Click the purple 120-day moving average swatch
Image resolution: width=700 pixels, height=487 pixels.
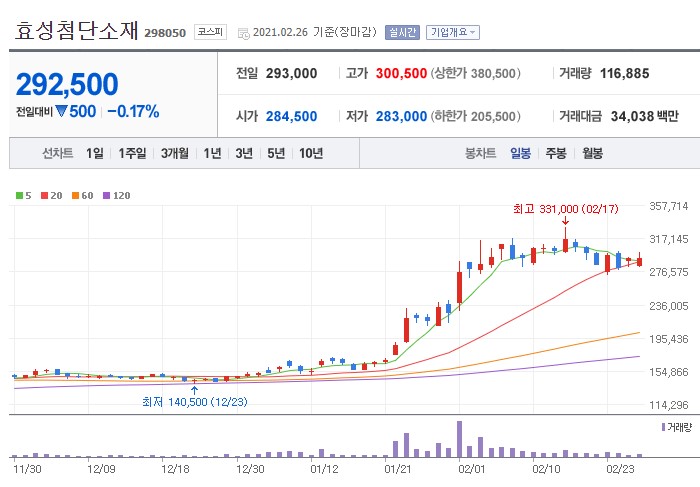pos(106,196)
